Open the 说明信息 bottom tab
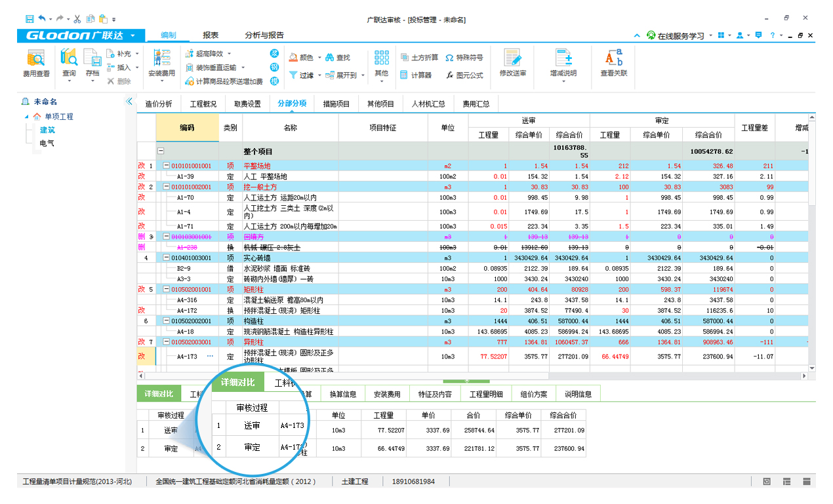 pyautogui.click(x=578, y=394)
